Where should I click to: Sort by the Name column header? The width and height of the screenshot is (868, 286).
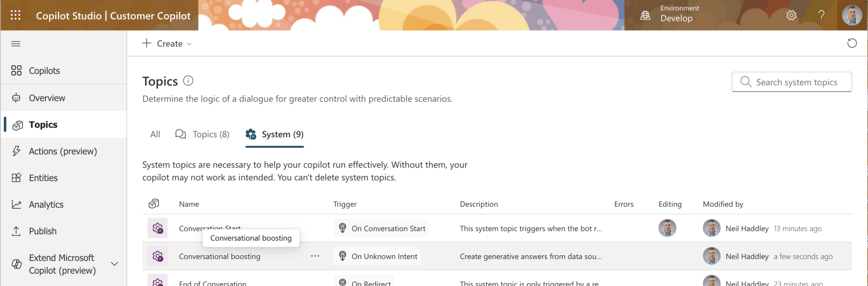click(189, 204)
